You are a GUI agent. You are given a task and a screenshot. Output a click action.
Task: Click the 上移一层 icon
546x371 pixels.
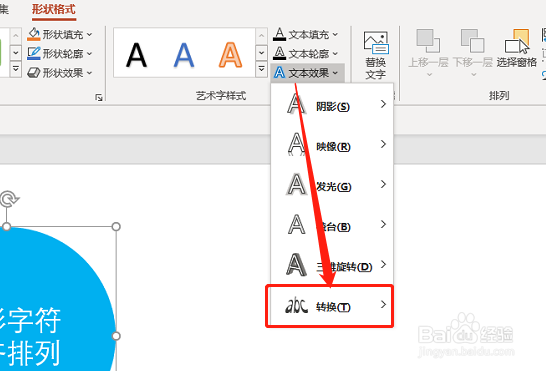point(428,41)
